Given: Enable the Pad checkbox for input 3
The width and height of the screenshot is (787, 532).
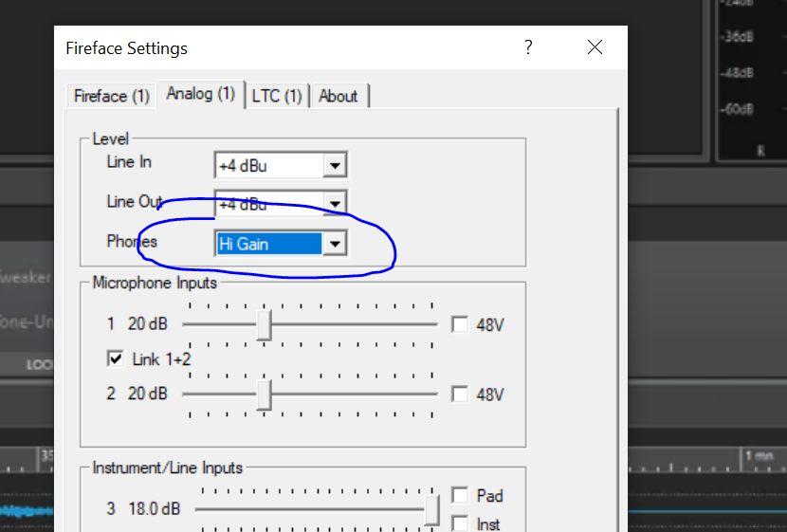Looking at the screenshot, I should coord(461,495).
